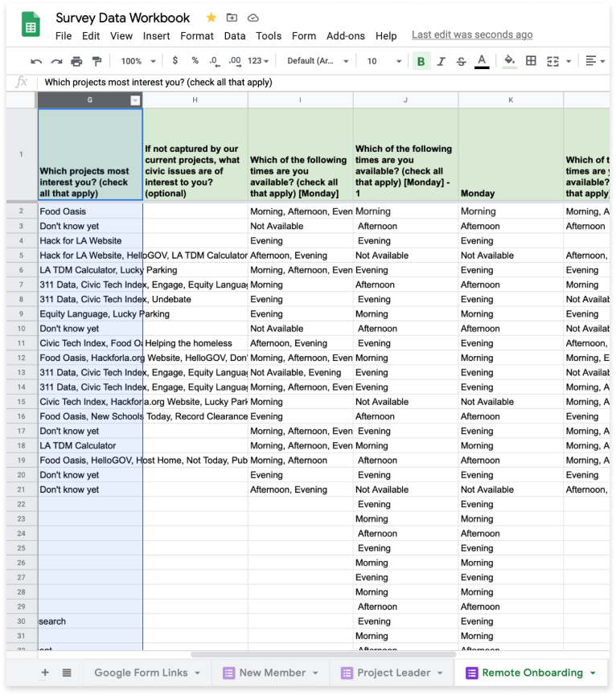Toggle strikethrough formatting
Image resolution: width=616 pixels, height=696 pixels.
click(x=461, y=61)
